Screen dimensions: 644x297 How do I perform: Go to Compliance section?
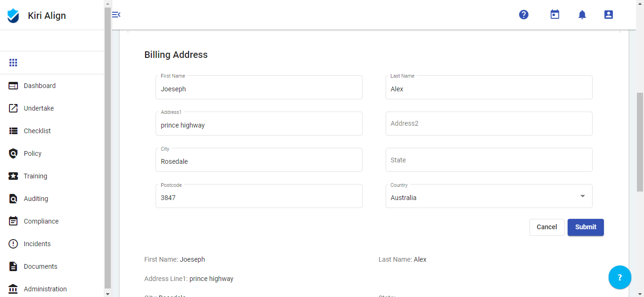(x=52, y=221)
